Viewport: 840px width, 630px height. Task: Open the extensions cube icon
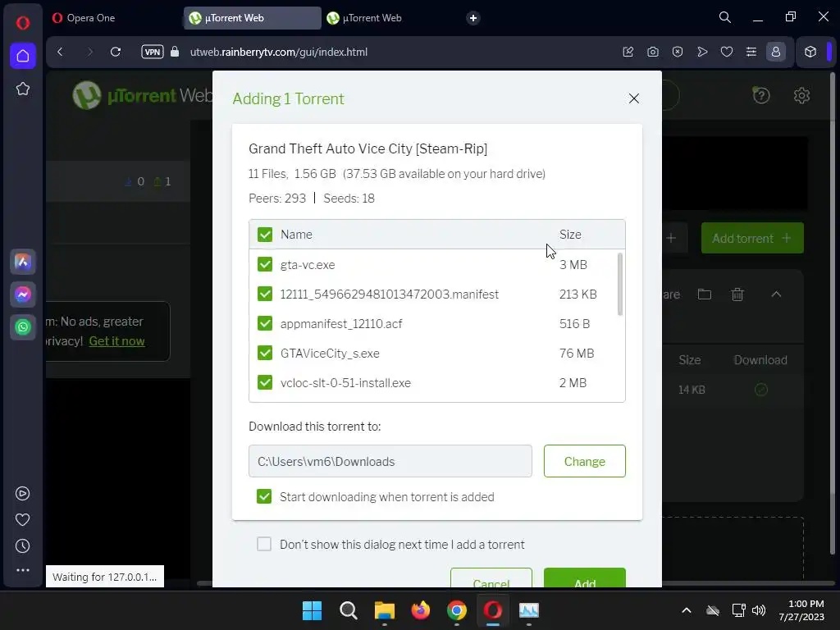pos(810,52)
